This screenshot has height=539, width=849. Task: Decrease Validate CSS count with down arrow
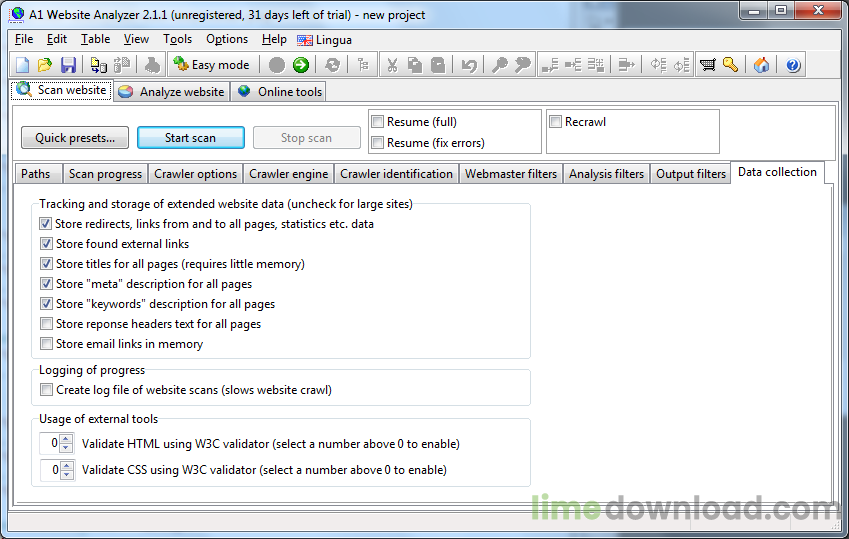67,474
